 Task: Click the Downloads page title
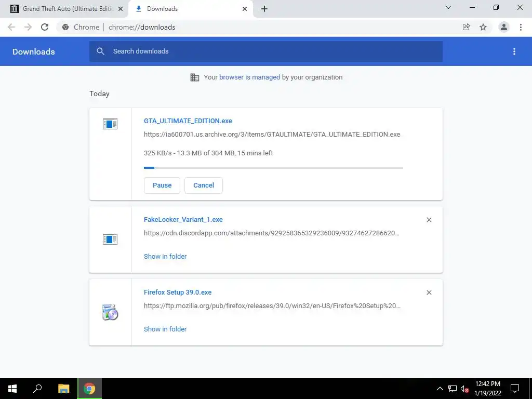point(34,51)
